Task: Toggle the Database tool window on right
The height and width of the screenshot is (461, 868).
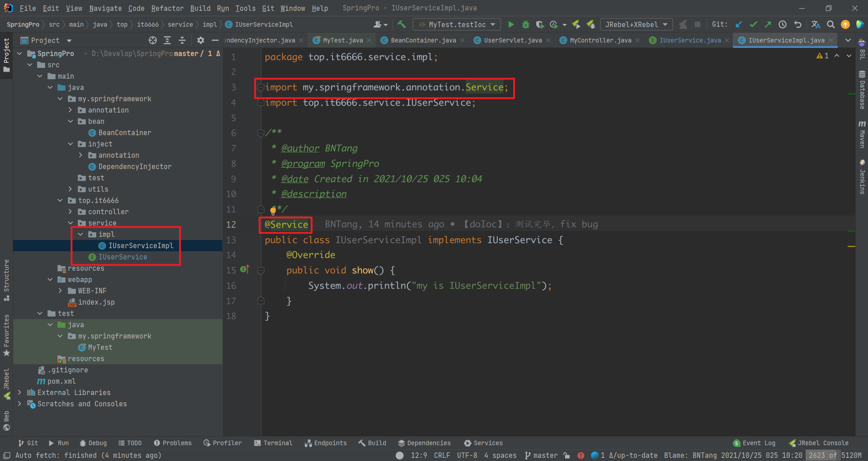Action: point(862,89)
